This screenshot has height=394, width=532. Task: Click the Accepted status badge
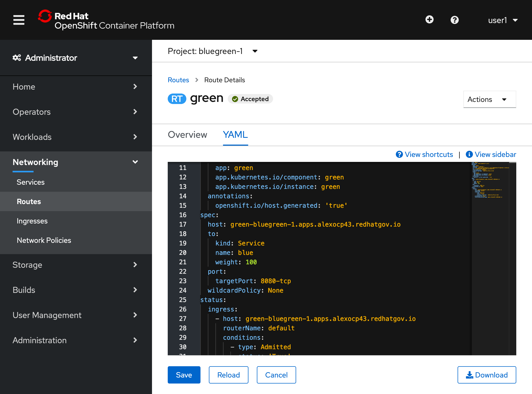pyautogui.click(x=251, y=99)
